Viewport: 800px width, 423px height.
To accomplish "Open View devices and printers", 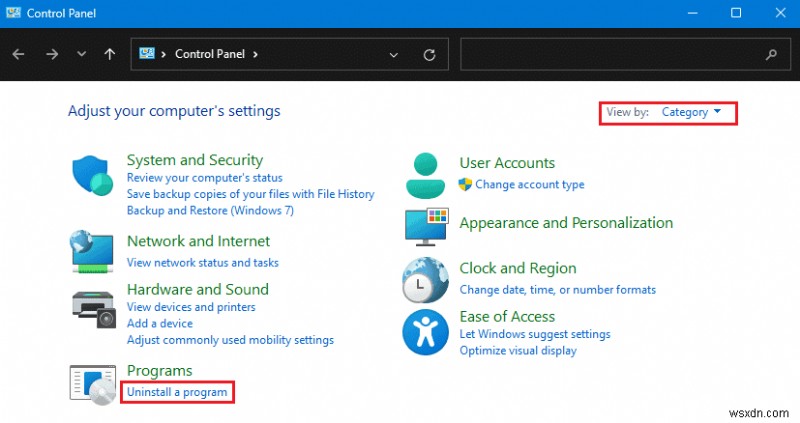I will pyautogui.click(x=191, y=307).
